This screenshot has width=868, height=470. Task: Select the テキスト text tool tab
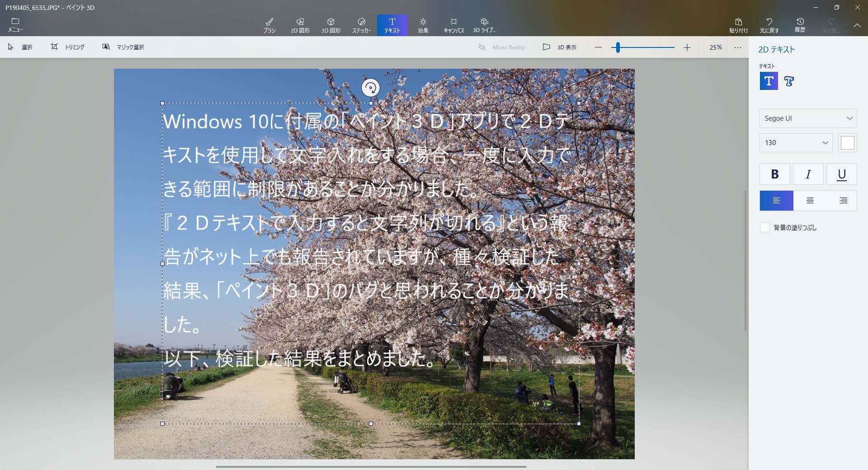tap(392, 25)
